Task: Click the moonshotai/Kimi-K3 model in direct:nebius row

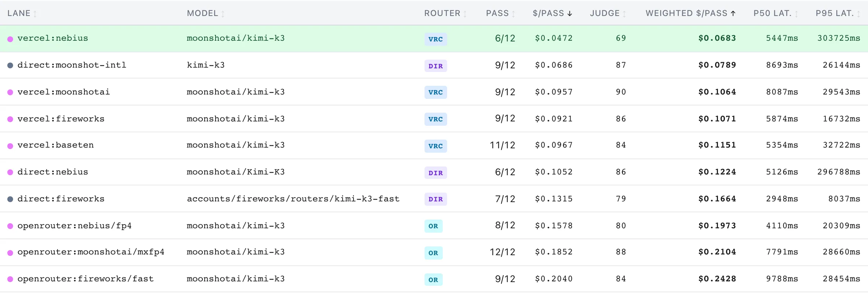Action: coord(236,172)
